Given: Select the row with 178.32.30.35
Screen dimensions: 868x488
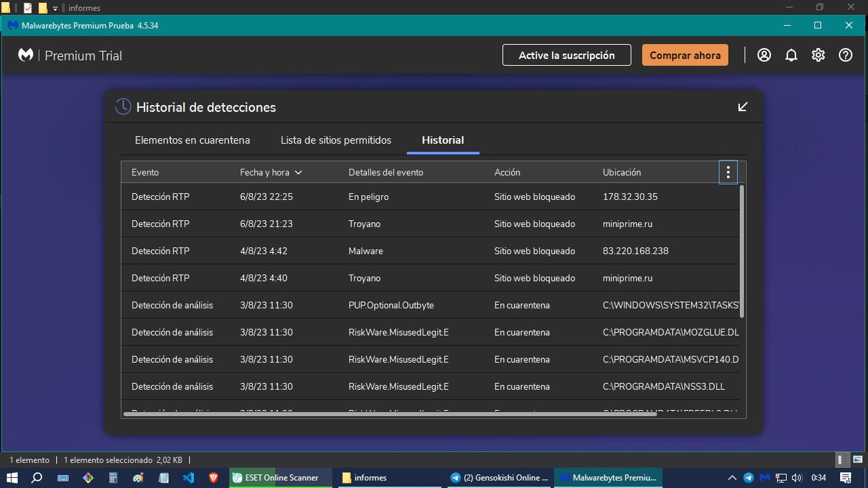Looking at the screenshot, I should 430,197.
